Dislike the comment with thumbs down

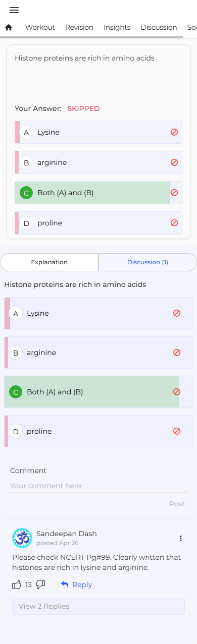click(x=41, y=584)
